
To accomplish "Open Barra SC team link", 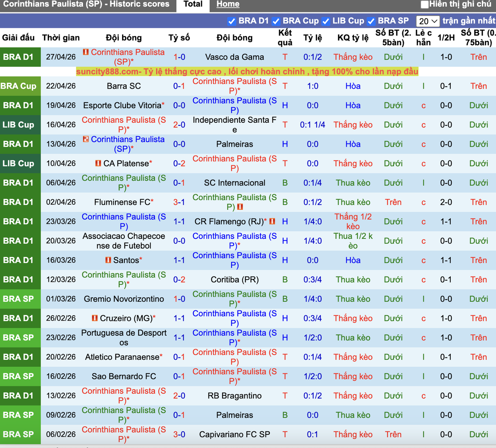I will point(124,86).
